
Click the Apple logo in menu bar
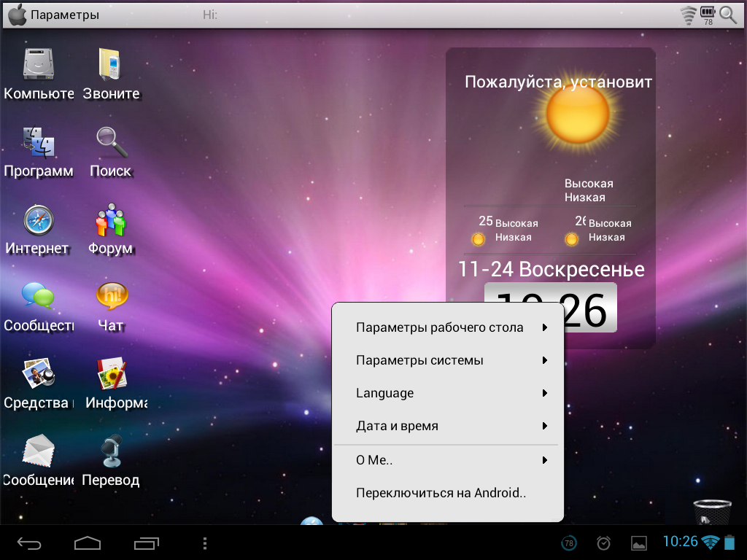coord(18,15)
